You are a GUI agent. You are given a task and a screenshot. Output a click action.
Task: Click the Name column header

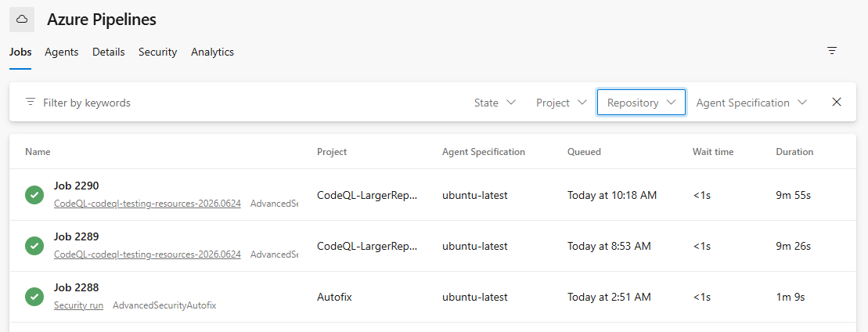(38, 151)
